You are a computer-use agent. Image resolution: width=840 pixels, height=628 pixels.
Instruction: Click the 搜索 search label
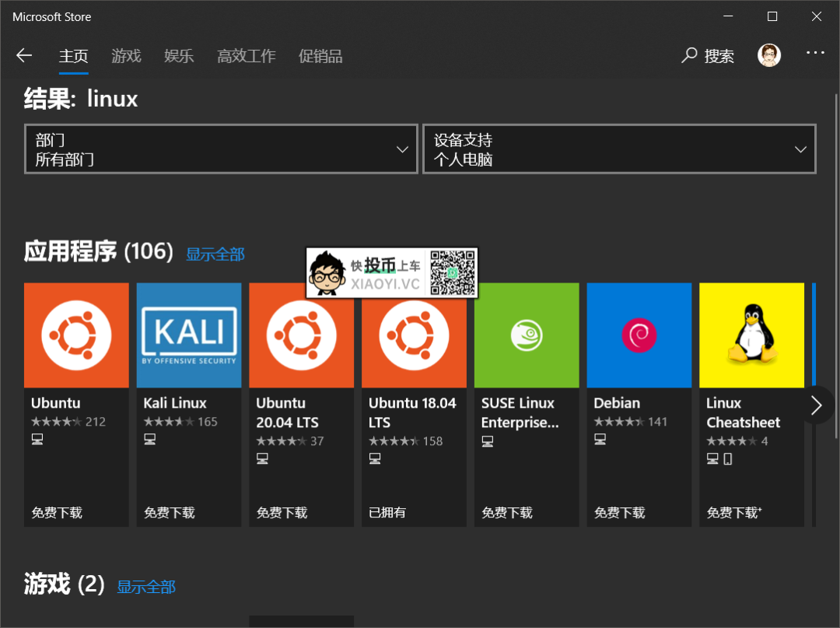719,56
